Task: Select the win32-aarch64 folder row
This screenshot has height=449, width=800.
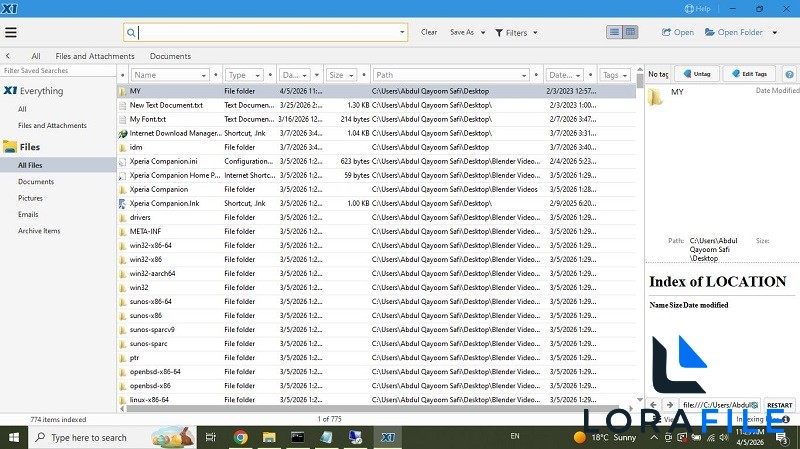Action: pyautogui.click(x=377, y=273)
